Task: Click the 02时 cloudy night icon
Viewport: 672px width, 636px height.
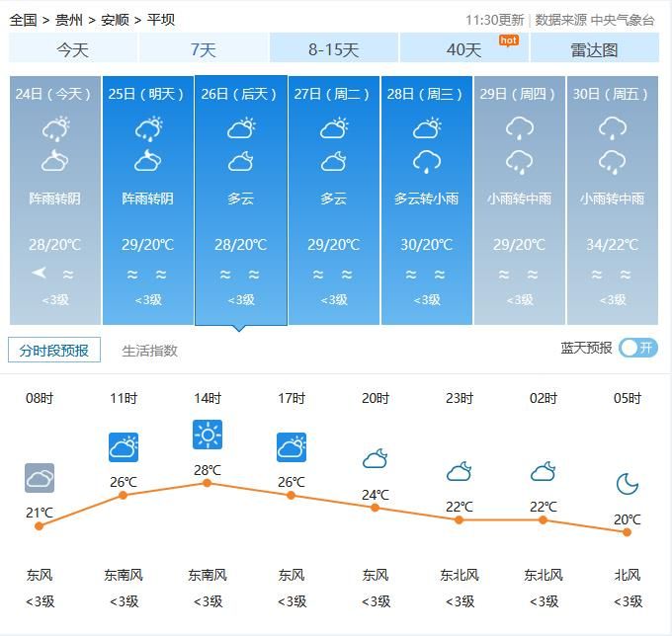Action: pos(543,471)
